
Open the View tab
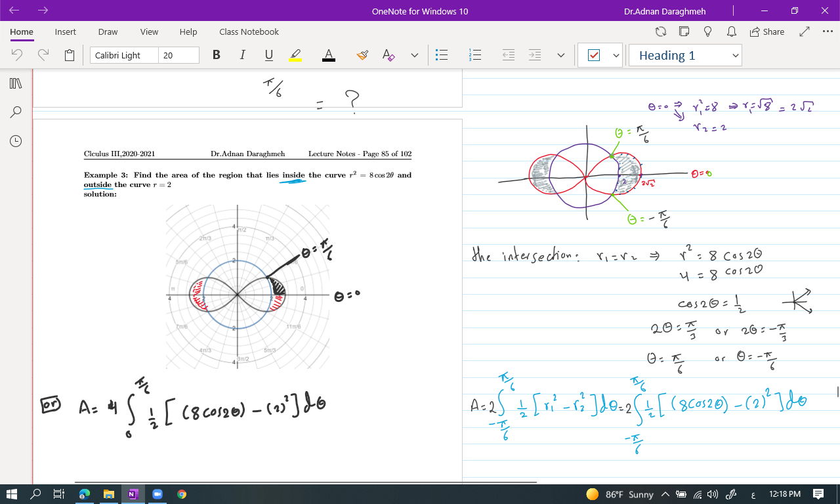point(149,31)
